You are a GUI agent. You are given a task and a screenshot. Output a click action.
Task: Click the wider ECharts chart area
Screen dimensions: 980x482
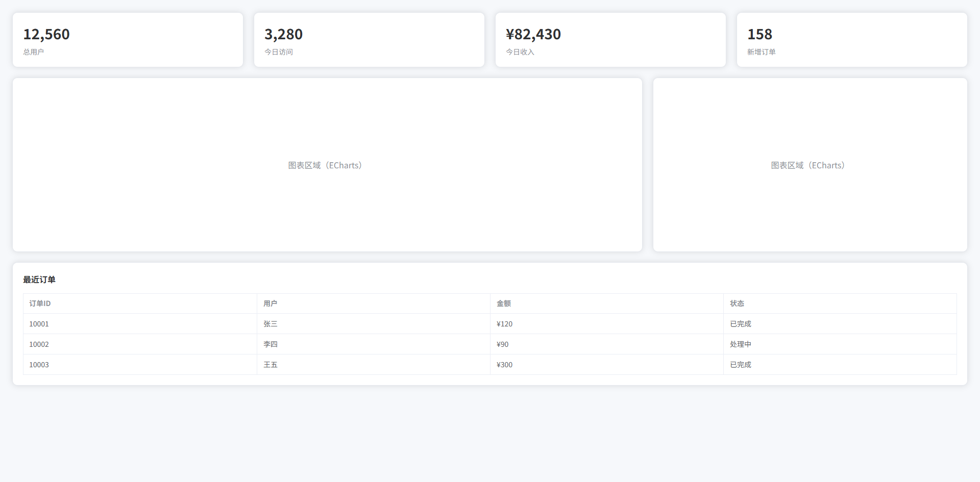coord(327,165)
